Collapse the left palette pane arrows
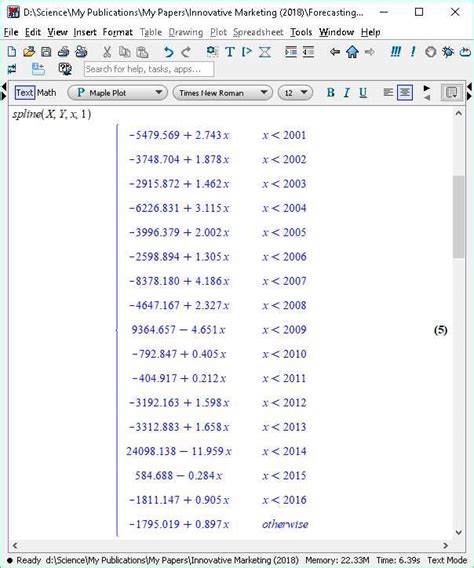The height and width of the screenshot is (568, 474). [4, 91]
